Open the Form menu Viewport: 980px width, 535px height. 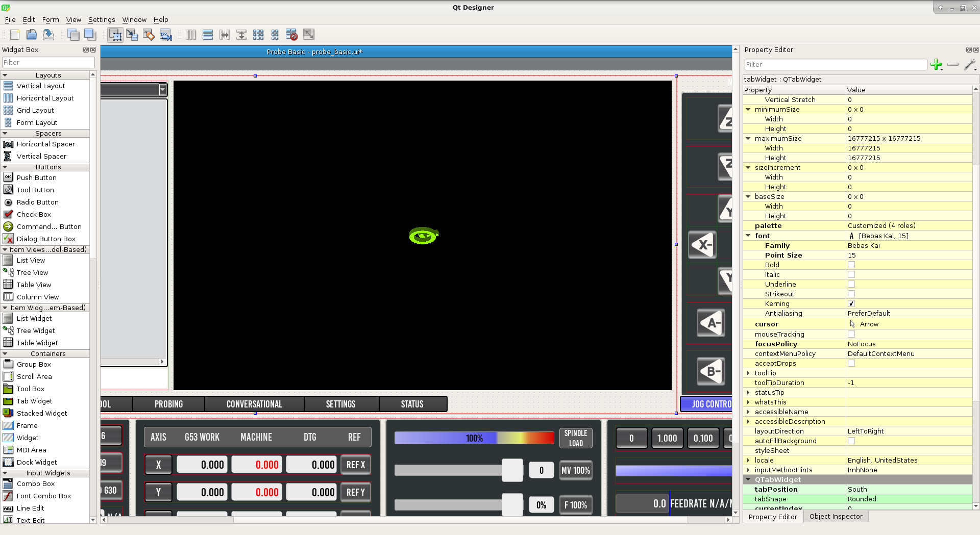click(51, 19)
